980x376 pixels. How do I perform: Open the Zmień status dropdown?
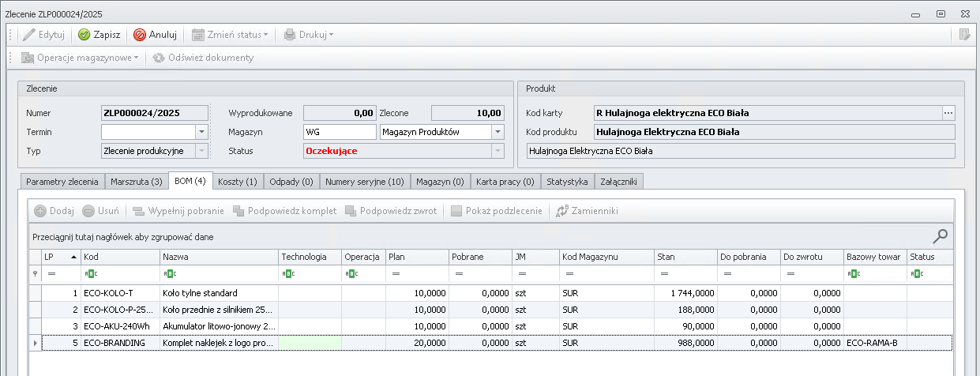tap(230, 35)
